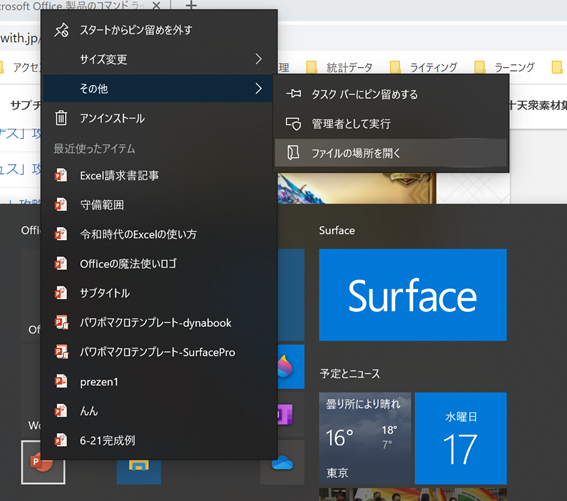Click the Surface group heading
The image size is (567, 501).
click(337, 231)
